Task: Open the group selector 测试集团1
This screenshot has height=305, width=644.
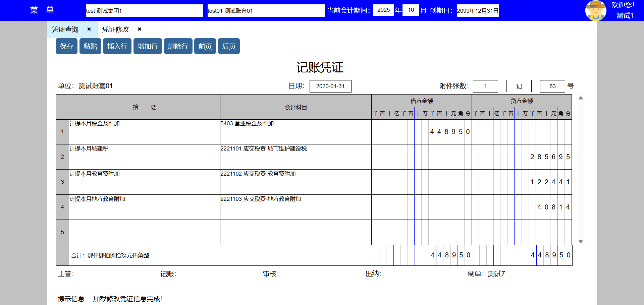Action: coord(144,11)
